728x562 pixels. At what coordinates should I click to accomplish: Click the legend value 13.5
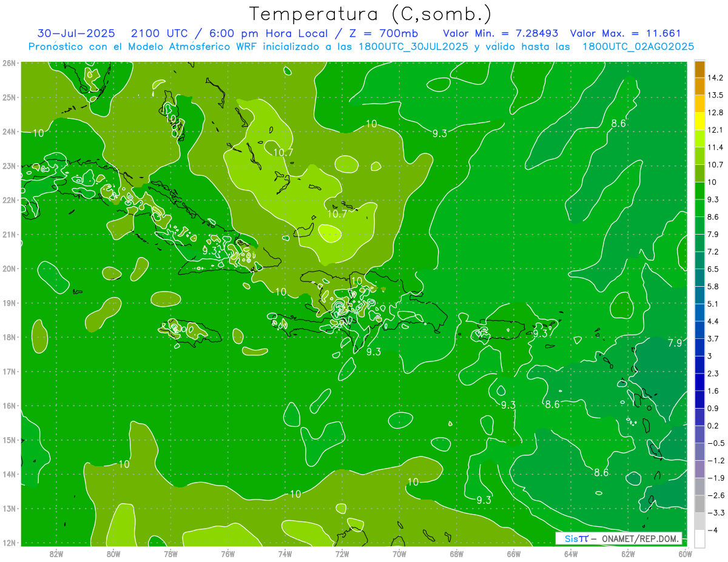(716, 95)
